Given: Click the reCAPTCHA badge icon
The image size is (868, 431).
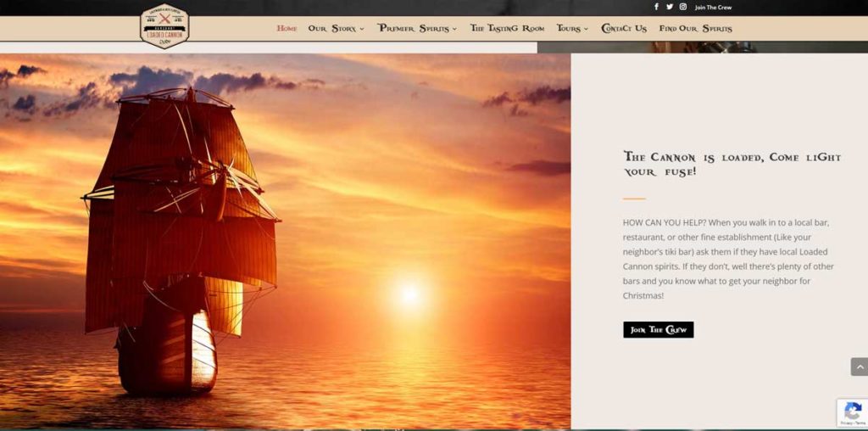Looking at the screenshot, I should point(853,412).
